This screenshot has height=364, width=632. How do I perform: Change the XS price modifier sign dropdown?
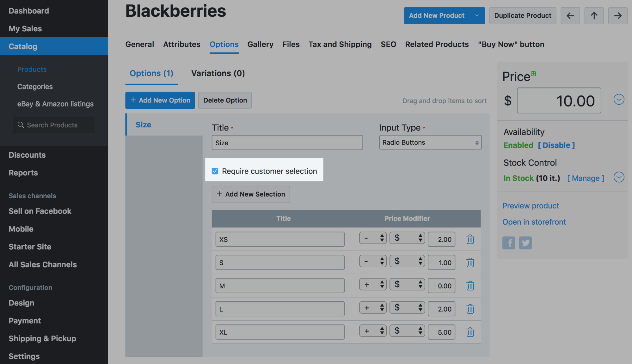click(x=373, y=238)
